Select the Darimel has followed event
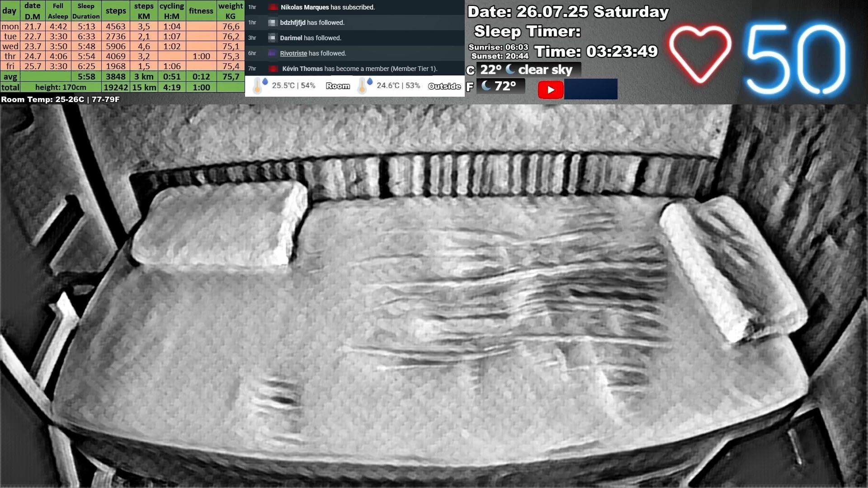 point(354,38)
